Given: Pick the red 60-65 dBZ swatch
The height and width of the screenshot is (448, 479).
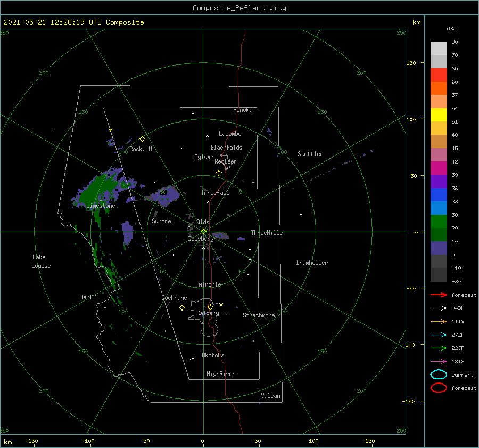Looking at the screenshot, I should (439, 75).
